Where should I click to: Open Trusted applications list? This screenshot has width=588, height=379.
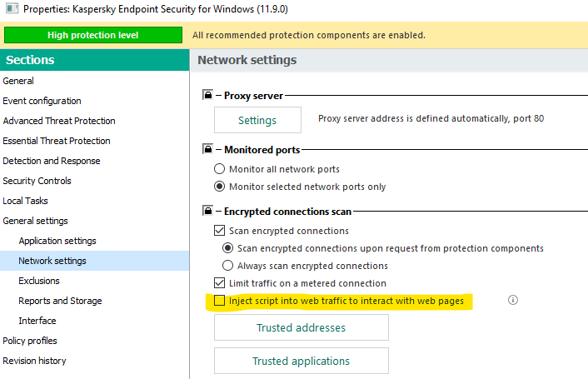point(301,361)
